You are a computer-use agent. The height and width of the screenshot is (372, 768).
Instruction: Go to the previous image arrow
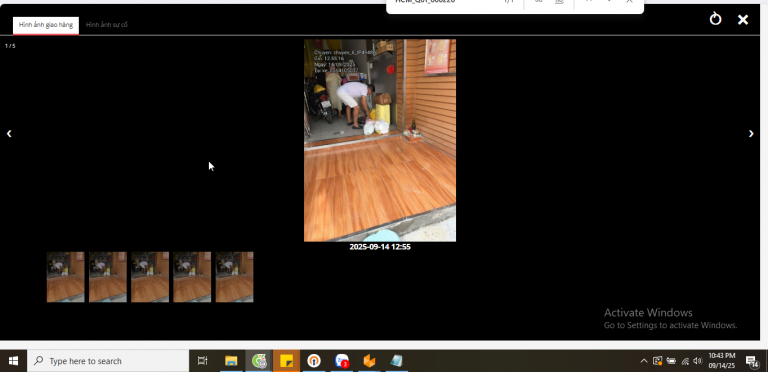[x=9, y=133]
